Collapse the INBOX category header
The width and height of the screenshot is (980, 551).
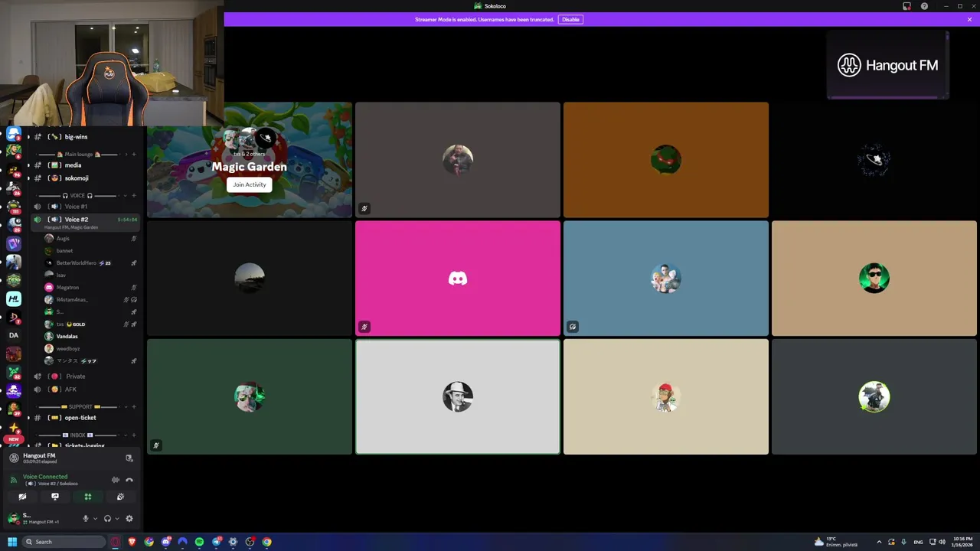pyautogui.click(x=77, y=435)
